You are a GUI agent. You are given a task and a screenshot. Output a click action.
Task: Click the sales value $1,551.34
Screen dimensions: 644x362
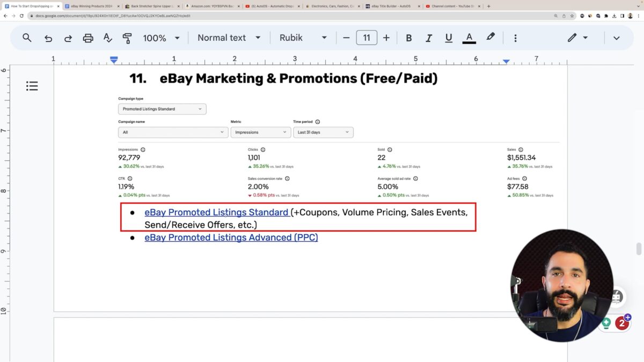[x=521, y=158]
